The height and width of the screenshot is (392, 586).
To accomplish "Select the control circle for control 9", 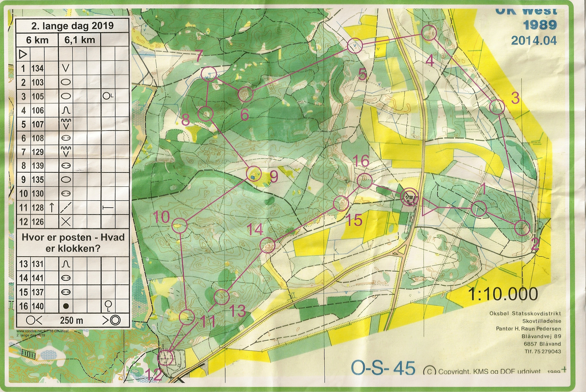I will pyautogui.click(x=253, y=174).
